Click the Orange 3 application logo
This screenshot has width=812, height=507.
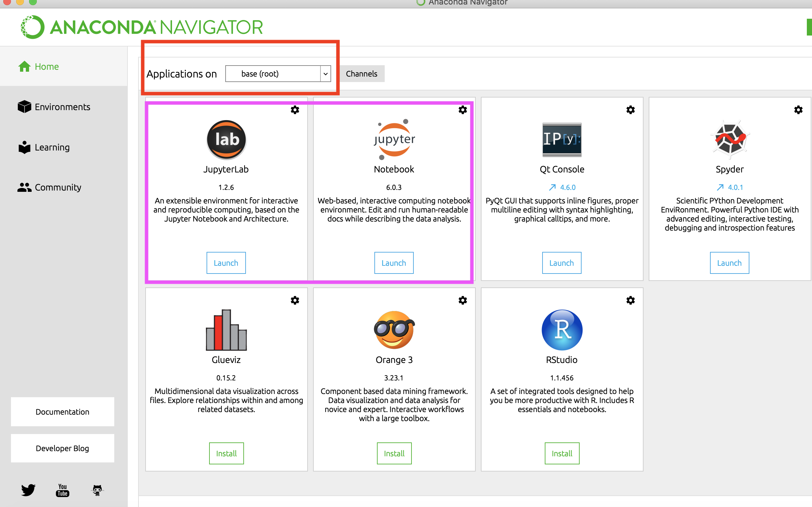(x=394, y=330)
